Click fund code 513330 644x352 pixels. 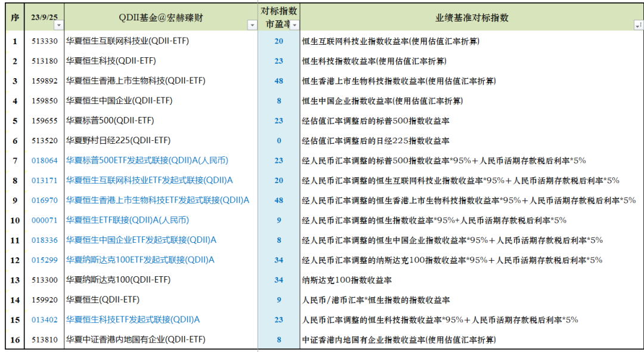[x=44, y=41]
